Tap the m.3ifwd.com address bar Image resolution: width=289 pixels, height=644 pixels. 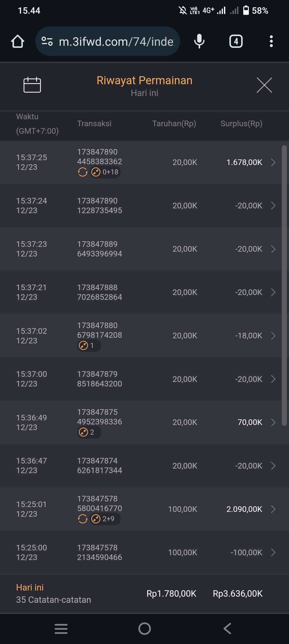(116, 41)
